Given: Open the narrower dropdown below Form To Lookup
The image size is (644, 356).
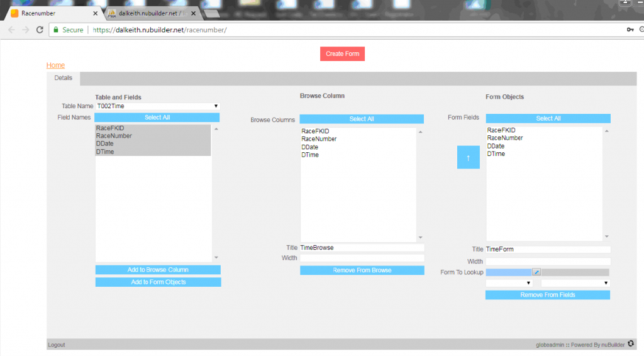Looking at the screenshot, I should (509, 283).
